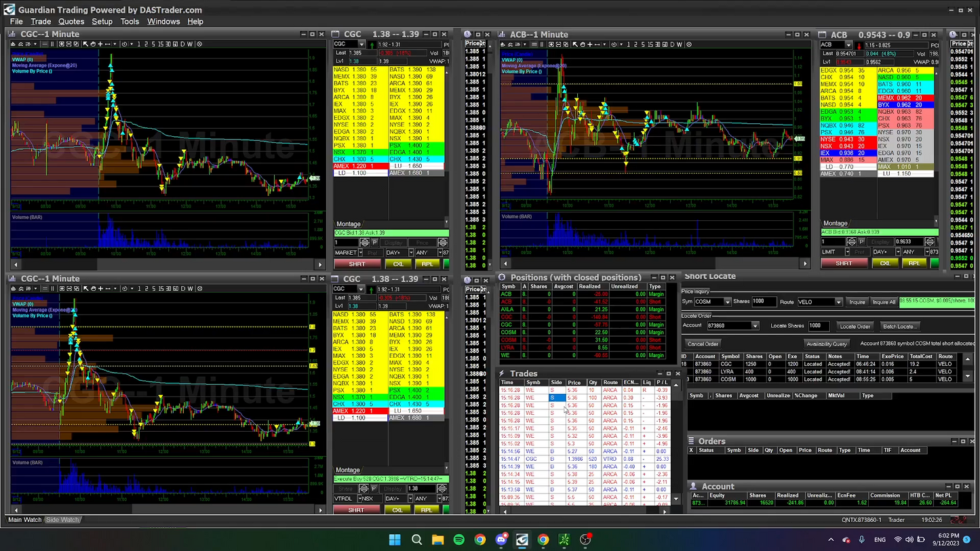This screenshot has width=980, height=551.
Task: Select the crosshair tool on the CGC chart toolbar
Action: tap(102, 44)
